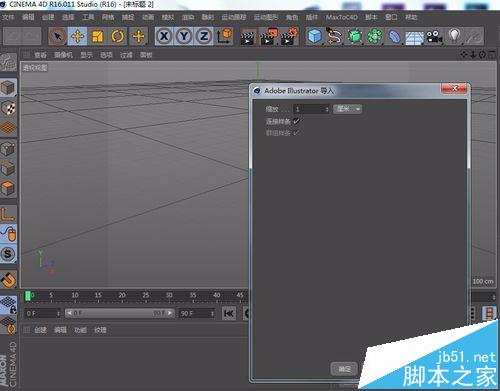Click the 确定 OK button
This screenshot has width=500, height=391.
pos(344,369)
